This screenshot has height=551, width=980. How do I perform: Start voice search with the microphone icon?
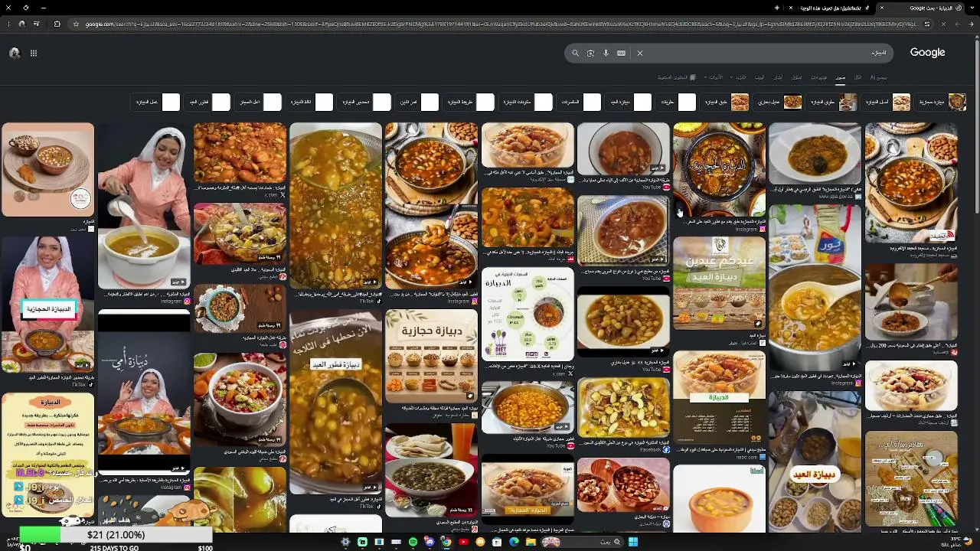(x=606, y=54)
